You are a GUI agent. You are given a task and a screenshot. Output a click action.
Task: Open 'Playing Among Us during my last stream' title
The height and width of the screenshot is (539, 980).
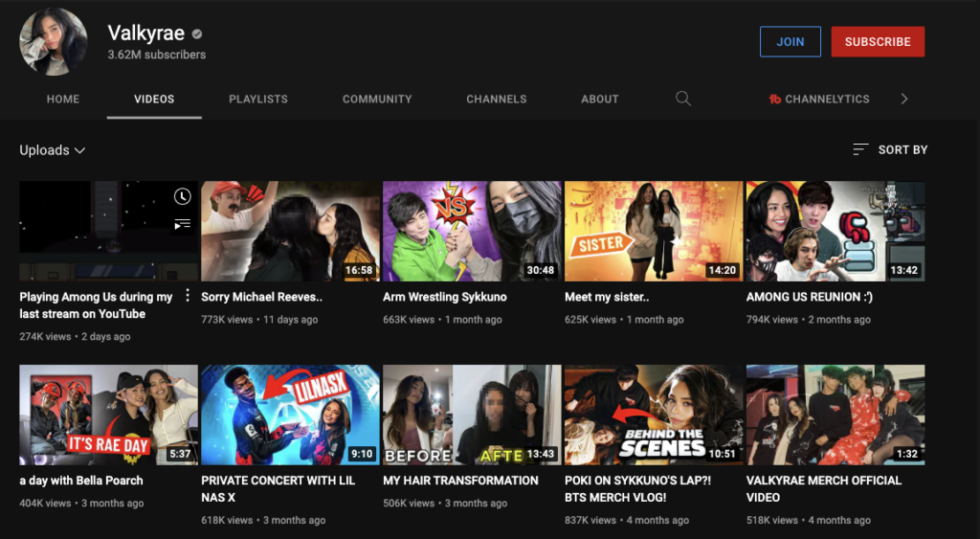point(96,305)
